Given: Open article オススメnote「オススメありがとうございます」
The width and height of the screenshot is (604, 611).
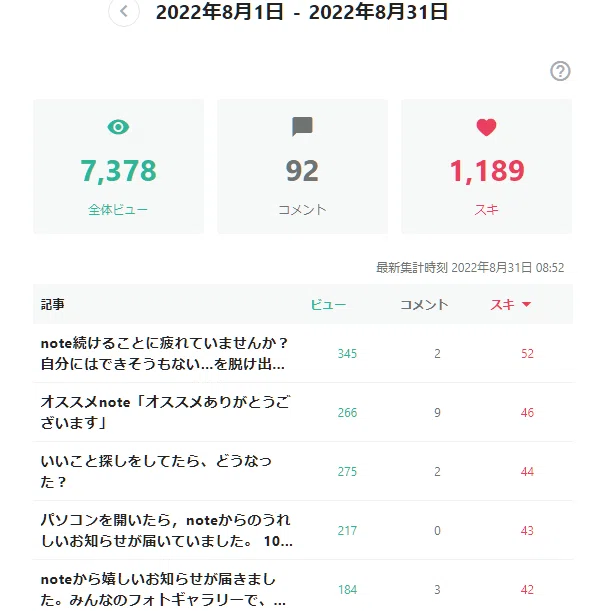Looking at the screenshot, I should (166, 412).
